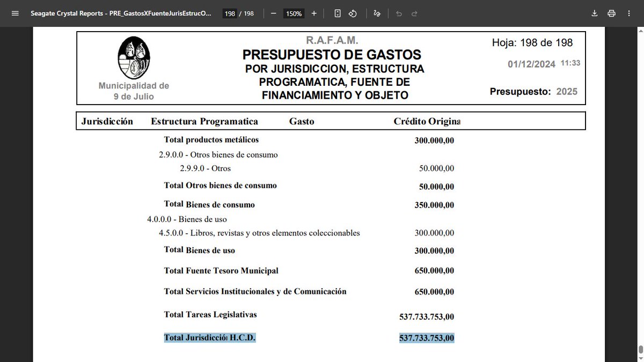
Task: Click the heading PRESUPUESTO DE GASTOS
Action: pyautogui.click(x=332, y=55)
